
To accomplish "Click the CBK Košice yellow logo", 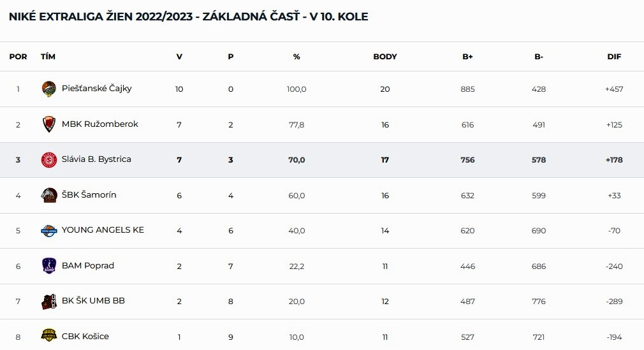I will tap(49, 335).
